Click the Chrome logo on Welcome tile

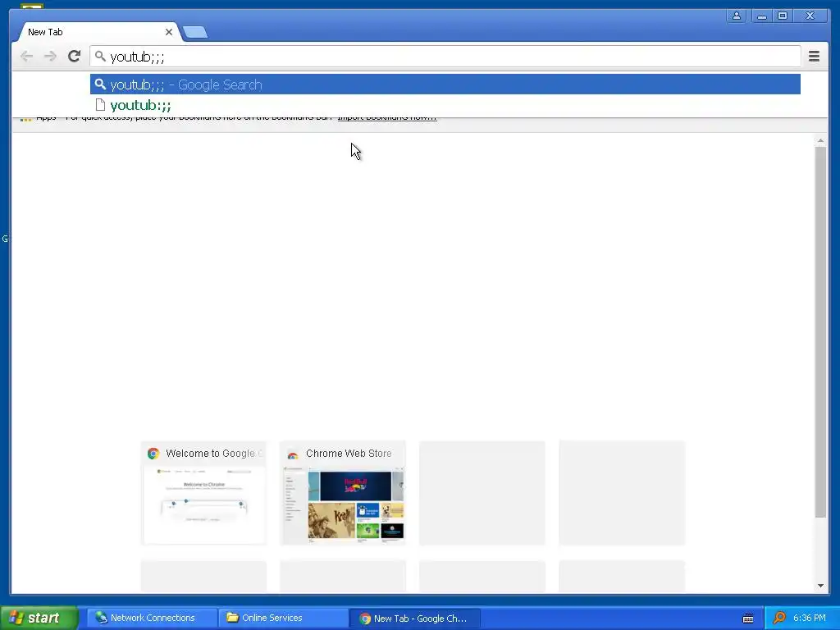coord(153,454)
